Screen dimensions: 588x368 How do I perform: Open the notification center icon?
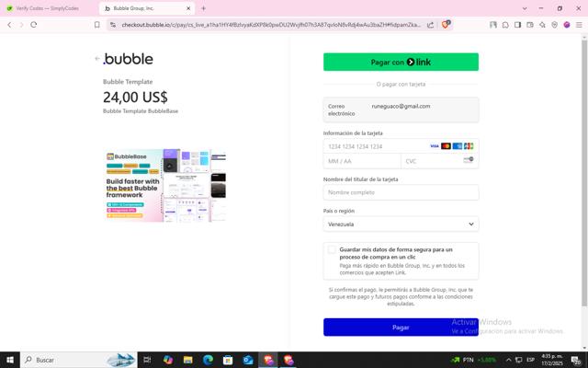click(x=576, y=360)
